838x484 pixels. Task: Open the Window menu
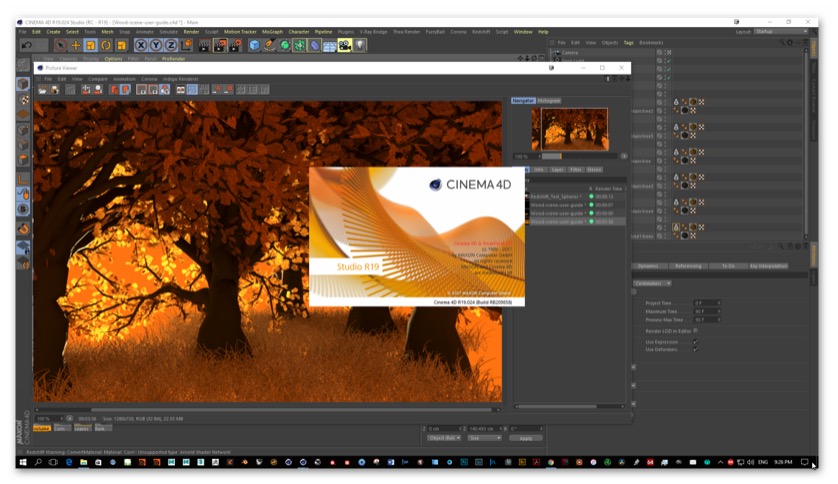tap(523, 32)
